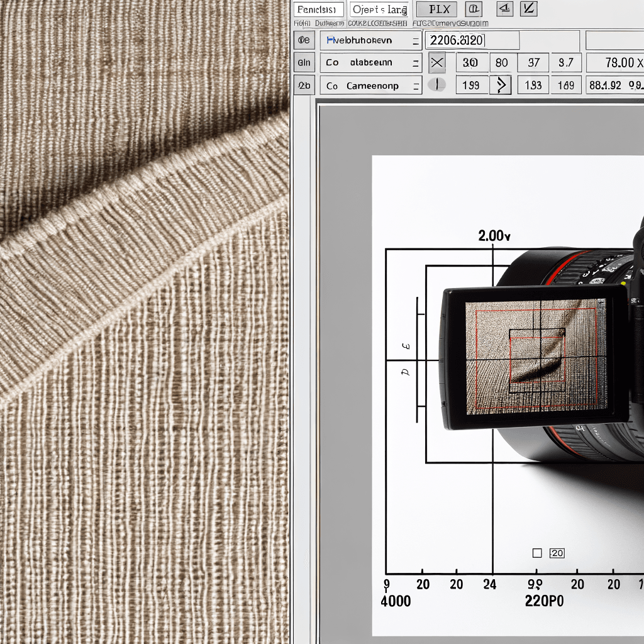Screen dimensions: 644x644
Task: Open the 'Co atabseunn' dropdown
Action: point(371,62)
